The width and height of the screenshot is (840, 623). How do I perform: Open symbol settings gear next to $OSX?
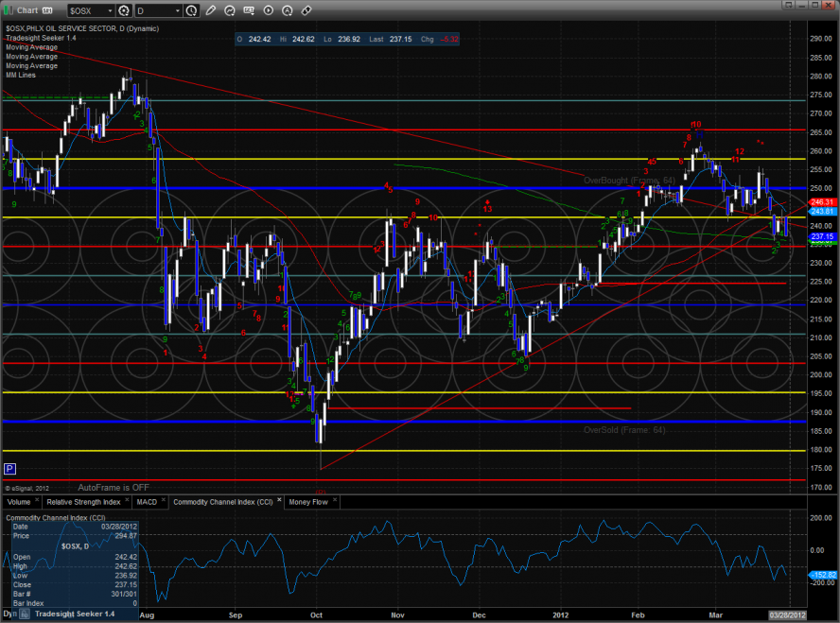(123, 10)
